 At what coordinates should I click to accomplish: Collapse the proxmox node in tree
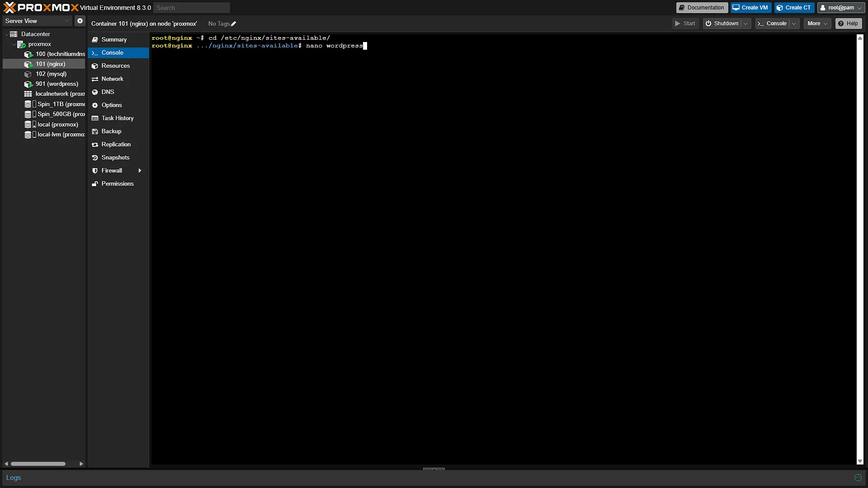(14, 44)
